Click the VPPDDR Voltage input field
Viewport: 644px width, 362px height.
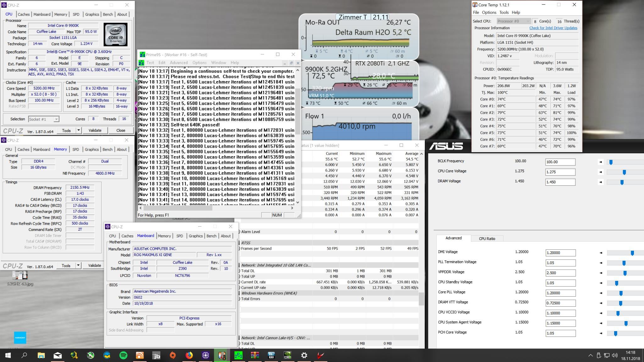[560, 273]
